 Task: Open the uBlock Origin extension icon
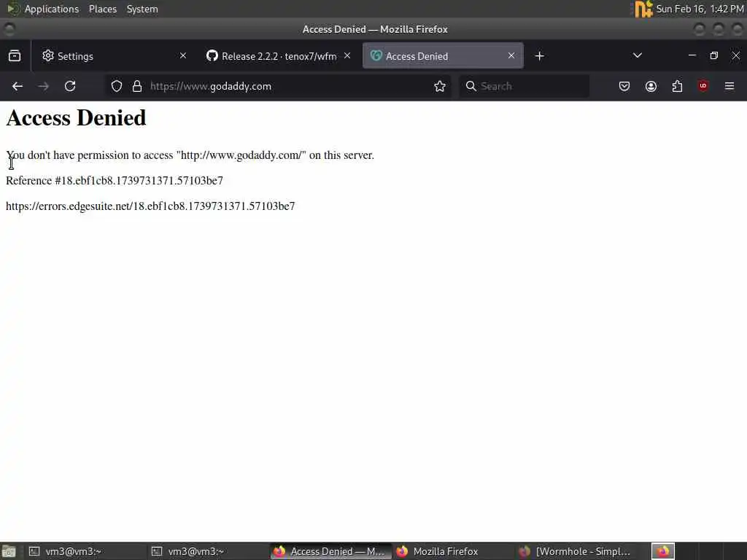pyautogui.click(x=703, y=86)
